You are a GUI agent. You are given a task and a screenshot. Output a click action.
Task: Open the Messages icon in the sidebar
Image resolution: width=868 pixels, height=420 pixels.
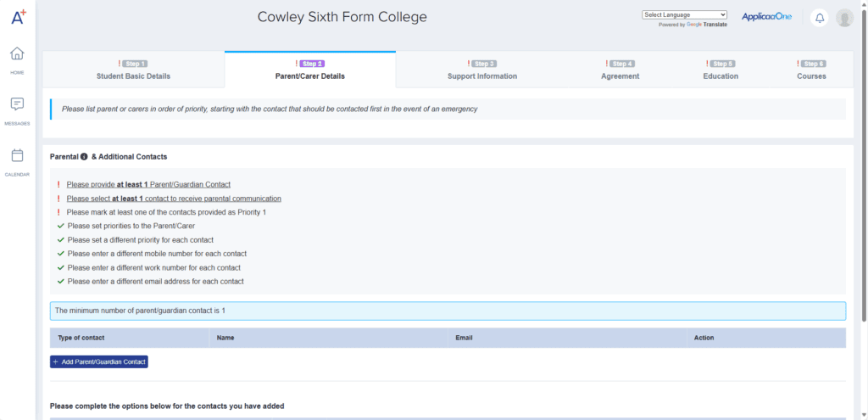(17, 104)
